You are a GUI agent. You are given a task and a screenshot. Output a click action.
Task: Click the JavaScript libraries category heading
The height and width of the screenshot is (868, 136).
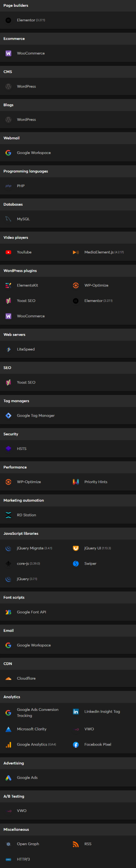click(21, 533)
